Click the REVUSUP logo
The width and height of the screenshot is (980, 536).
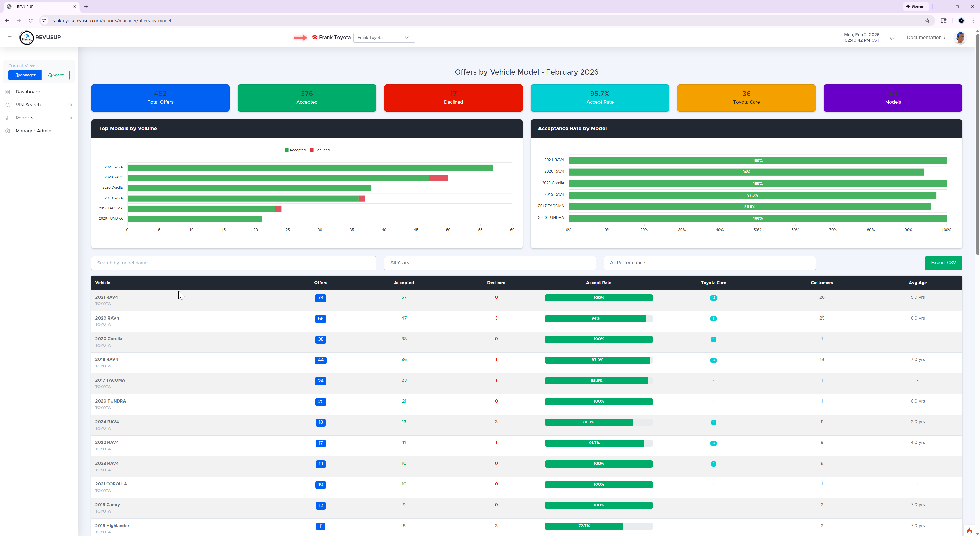pyautogui.click(x=40, y=38)
